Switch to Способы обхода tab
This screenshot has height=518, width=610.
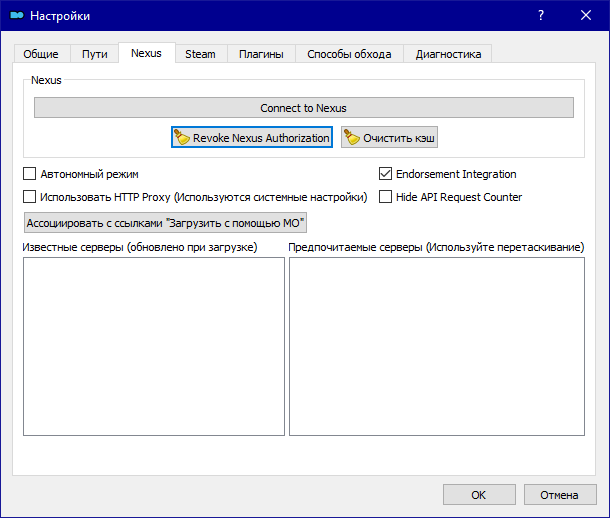[349, 54]
